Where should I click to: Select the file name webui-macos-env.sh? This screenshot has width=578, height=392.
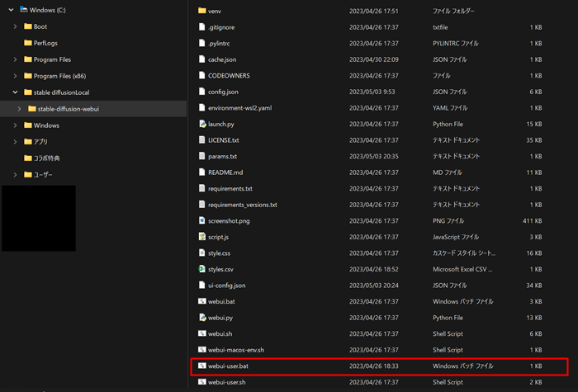coord(236,350)
